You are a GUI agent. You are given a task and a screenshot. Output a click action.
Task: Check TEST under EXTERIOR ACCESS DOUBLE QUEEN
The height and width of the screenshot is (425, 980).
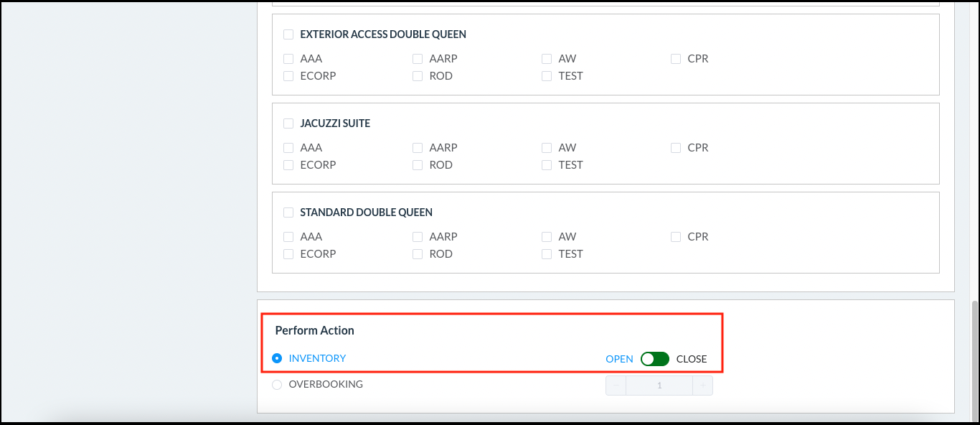pos(547,75)
